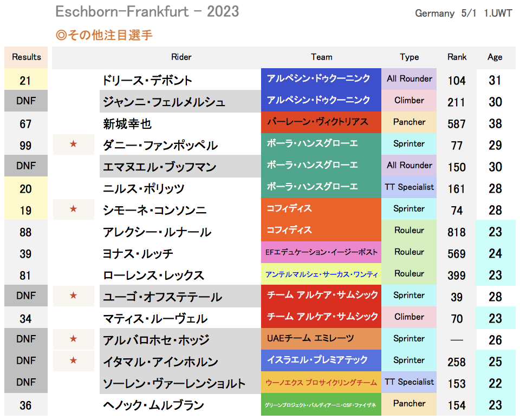Click the star next to イタマル・アインホルン
Screen dimensions: 520x420
(73, 360)
